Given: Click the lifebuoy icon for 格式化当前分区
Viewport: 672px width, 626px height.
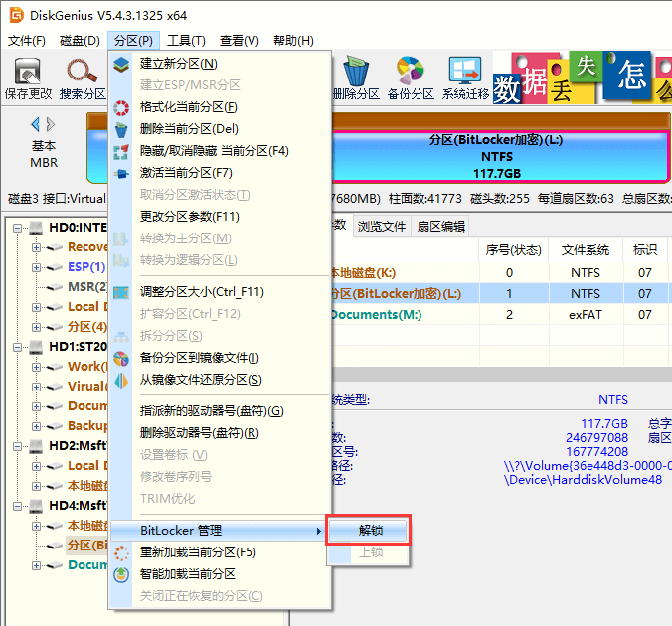Looking at the screenshot, I should 121,107.
